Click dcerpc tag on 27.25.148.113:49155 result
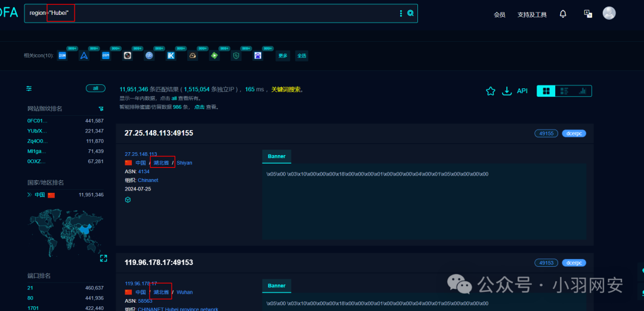The width and height of the screenshot is (644, 311). pos(574,133)
